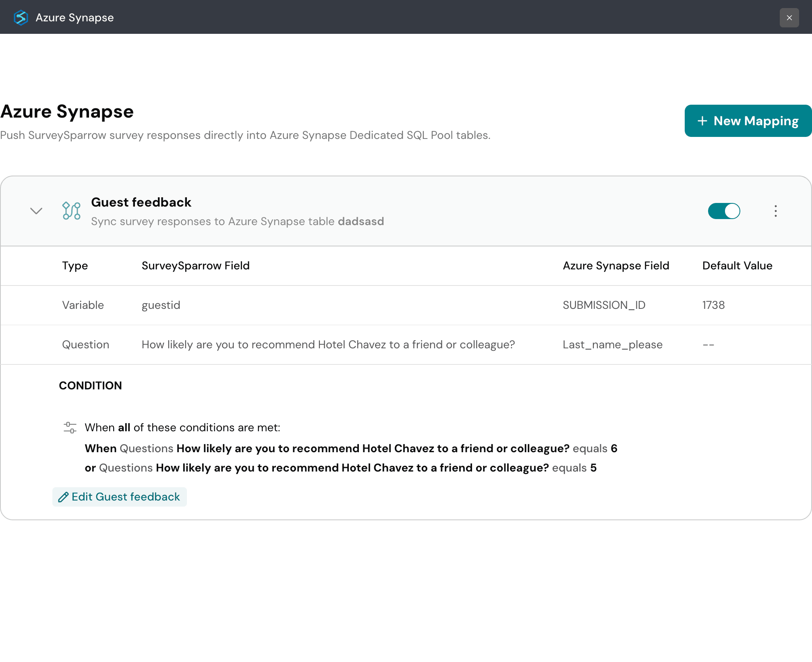Click the New Mapping button
Screen dimensions: 812x662
pyautogui.click(x=748, y=121)
